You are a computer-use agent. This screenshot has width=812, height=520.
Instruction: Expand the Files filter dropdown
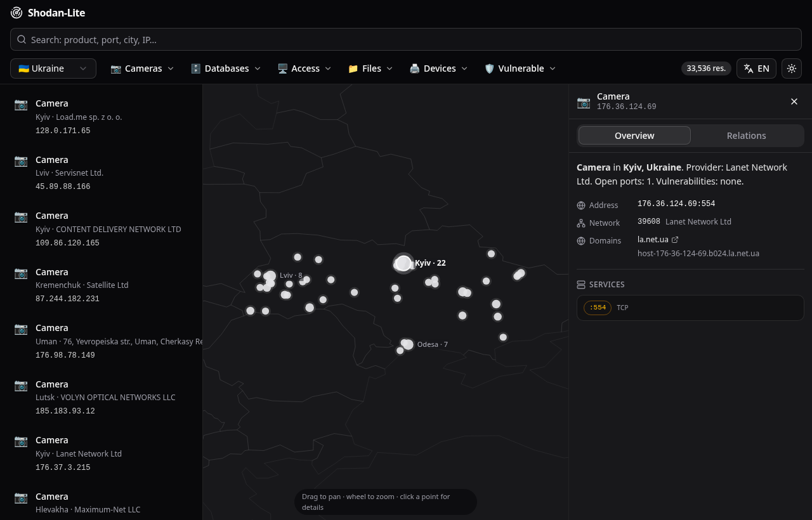coord(370,68)
